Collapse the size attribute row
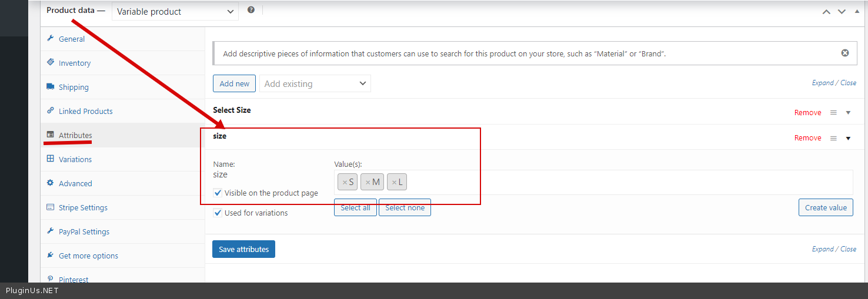Screen dimensions: 868x299 pyautogui.click(x=848, y=138)
